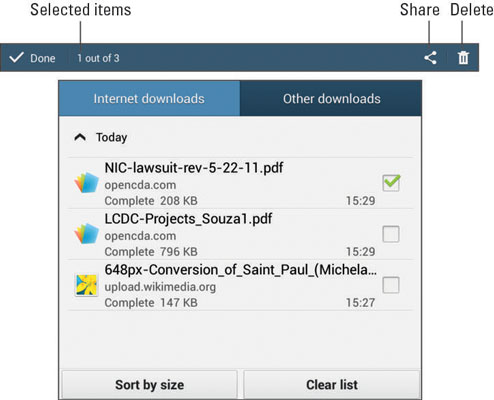Open NIC-lawsuit-rev-5-22-11.pdf file icon

pyautogui.click(x=86, y=182)
